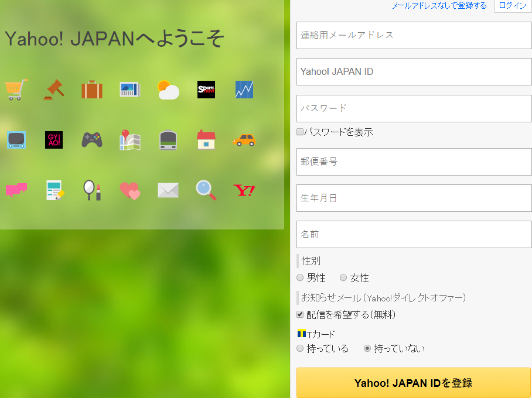Screen dimensions: 532x398
Task: Open the games controller icon
Action: [92, 140]
